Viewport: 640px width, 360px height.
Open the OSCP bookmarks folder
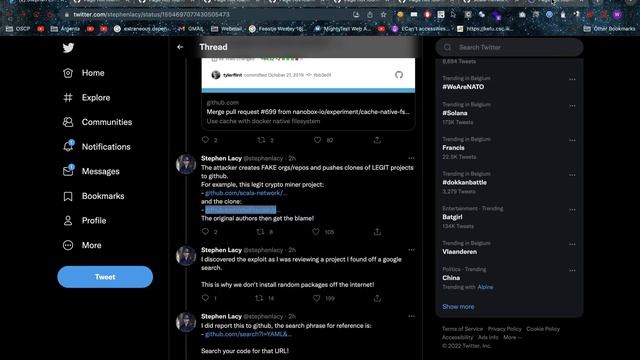pyautogui.click(x=18, y=29)
